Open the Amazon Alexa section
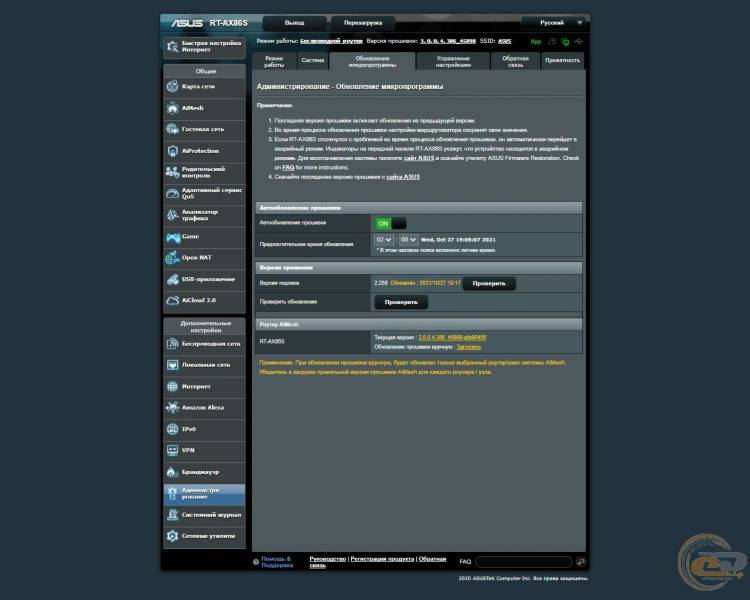This screenshot has width=750, height=600. point(204,408)
